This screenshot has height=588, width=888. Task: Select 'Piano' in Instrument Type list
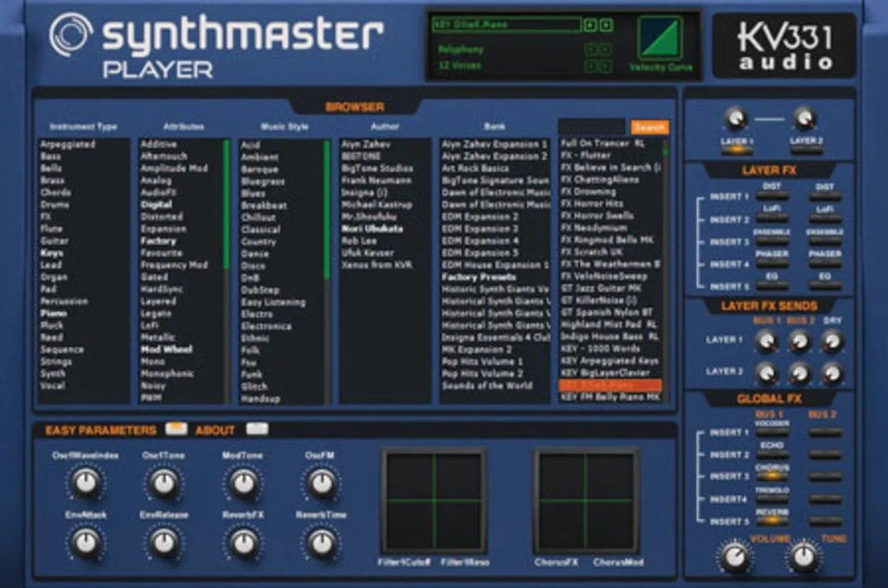click(x=53, y=313)
